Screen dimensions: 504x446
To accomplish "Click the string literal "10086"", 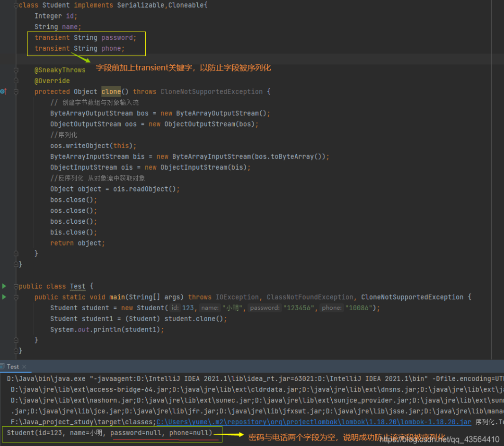I will point(359,308).
